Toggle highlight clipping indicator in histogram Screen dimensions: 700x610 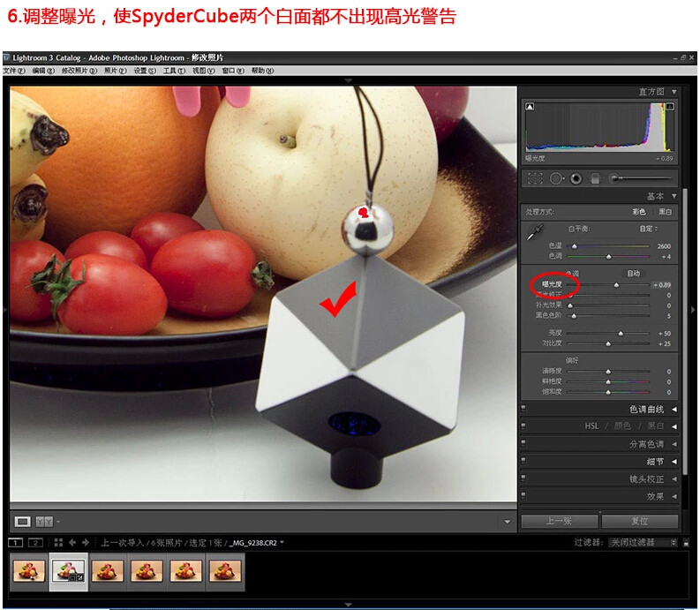670,106
